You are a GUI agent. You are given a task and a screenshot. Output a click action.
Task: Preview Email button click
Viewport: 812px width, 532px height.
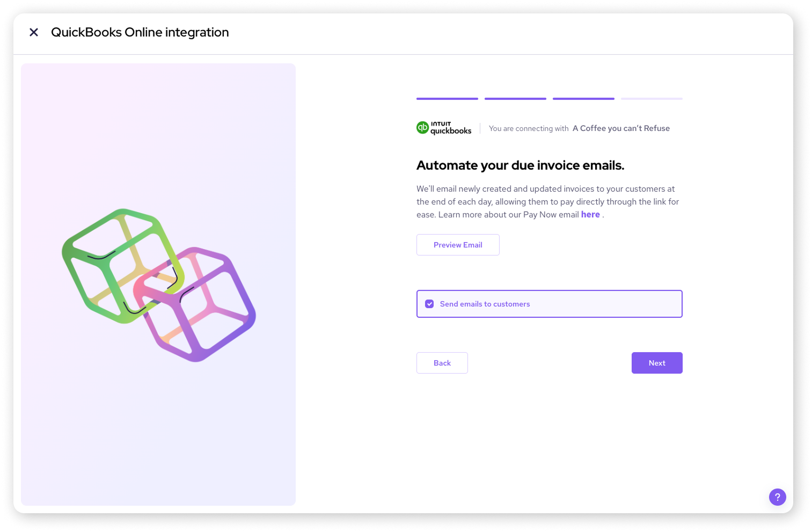[x=458, y=245]
